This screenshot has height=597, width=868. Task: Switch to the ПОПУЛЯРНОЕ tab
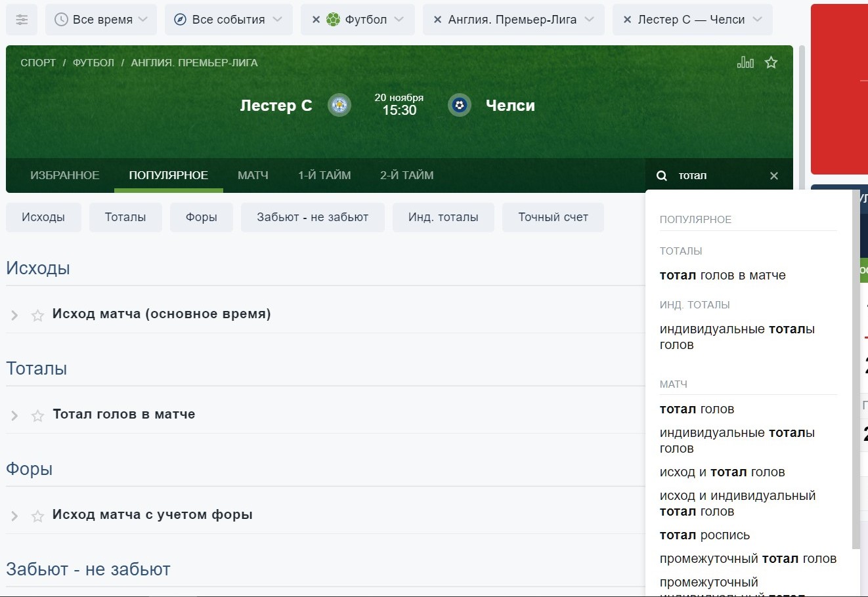(x=169, y=176)
